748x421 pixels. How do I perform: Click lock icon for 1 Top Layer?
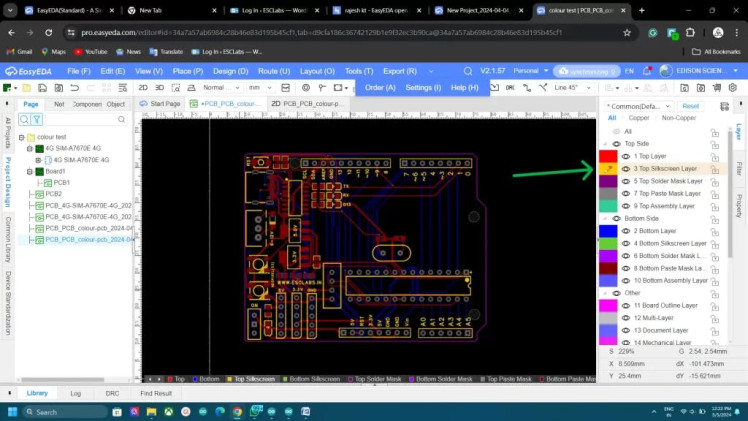(x=714, y=156)
